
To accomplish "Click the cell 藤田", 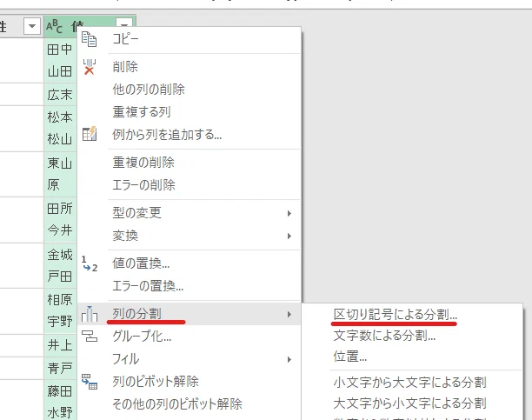I will [60, 391].
